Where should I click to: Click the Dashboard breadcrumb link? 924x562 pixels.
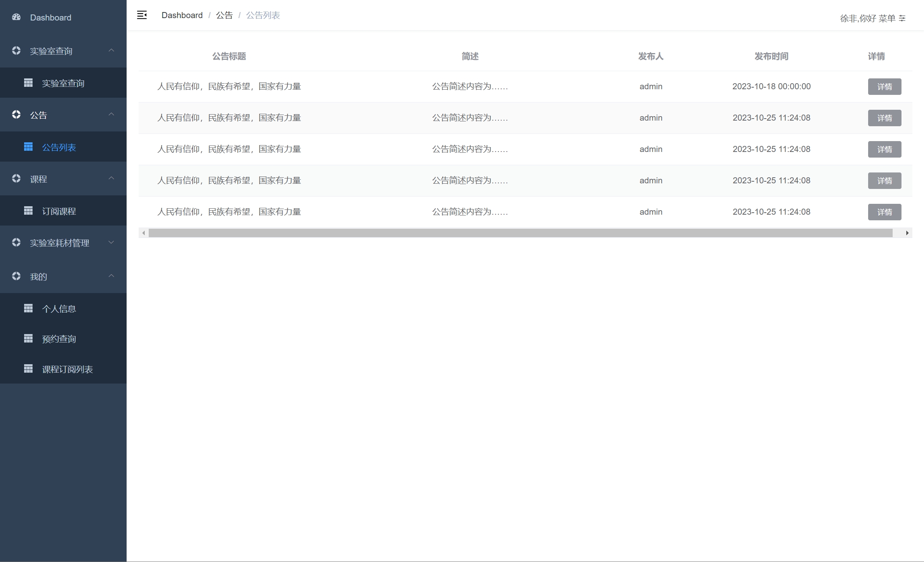tap(182, 15)
